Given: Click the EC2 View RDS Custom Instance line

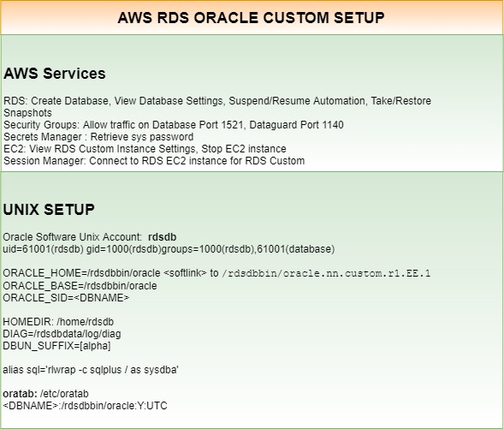Looking at the screenshot, I should pyautogui.click(x=145, y=149).
